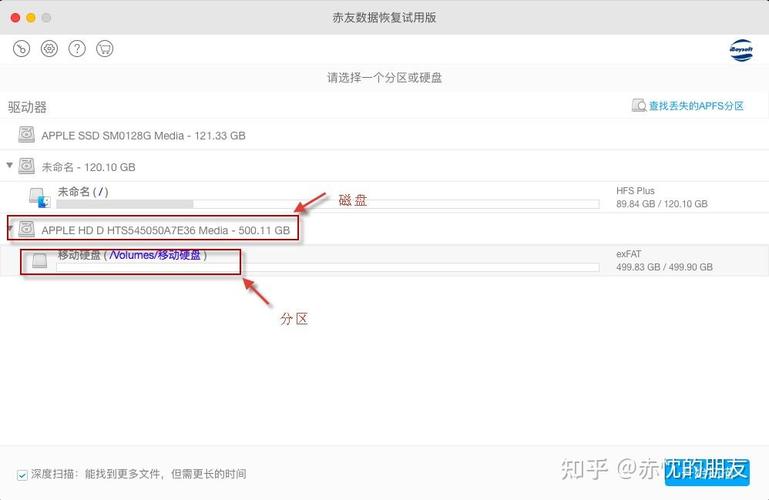
Task: Minimize the window with yellow button
Action: click(x=31, y=18)
